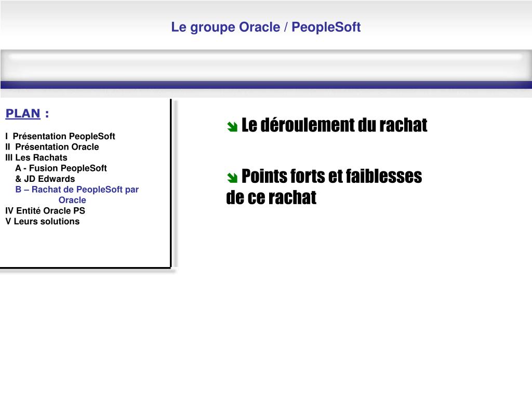Click 'V Leurs solutions' outline entry
Screen dimensions: 532x399
click(43, 221)
